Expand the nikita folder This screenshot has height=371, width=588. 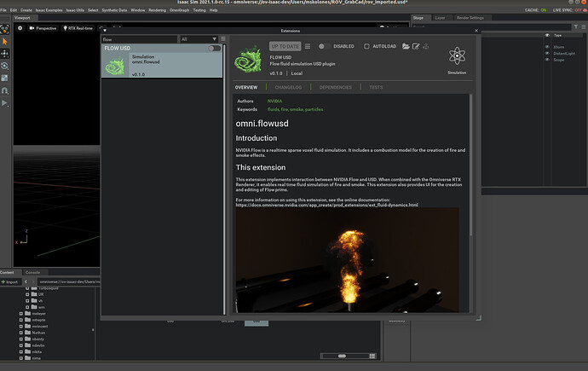point(21,352)
